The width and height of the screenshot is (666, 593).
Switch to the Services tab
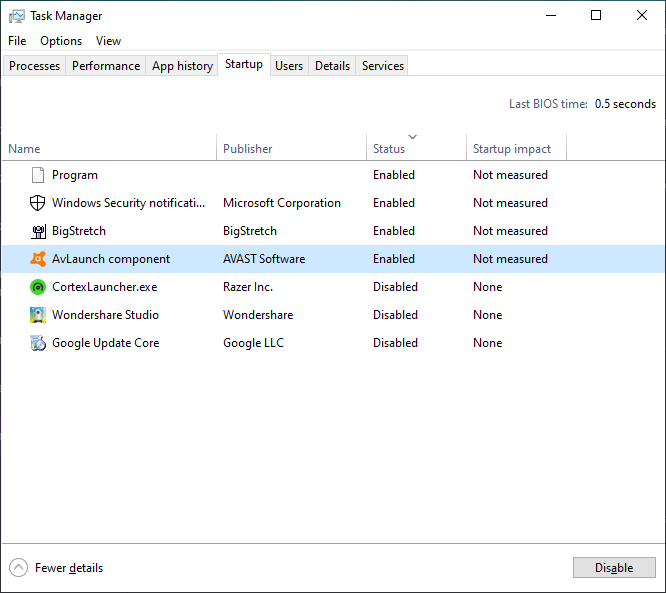(x=383, y=66)
